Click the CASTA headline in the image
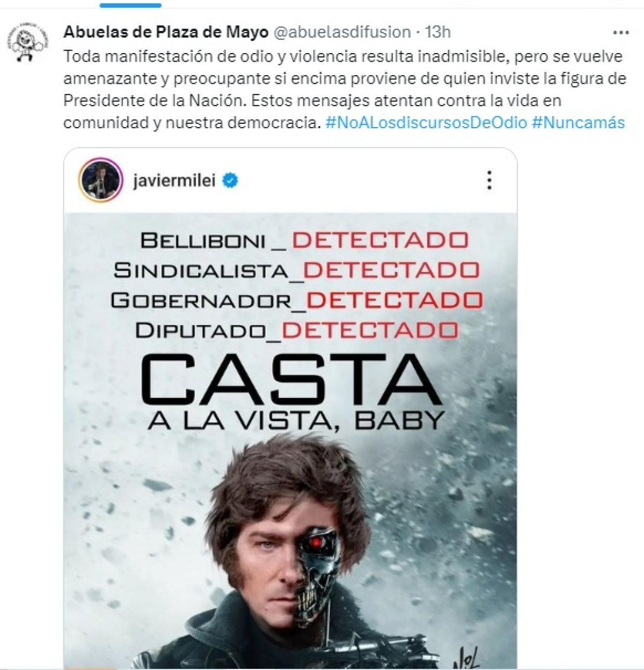The image size is (644, 670). coord(291,380)
